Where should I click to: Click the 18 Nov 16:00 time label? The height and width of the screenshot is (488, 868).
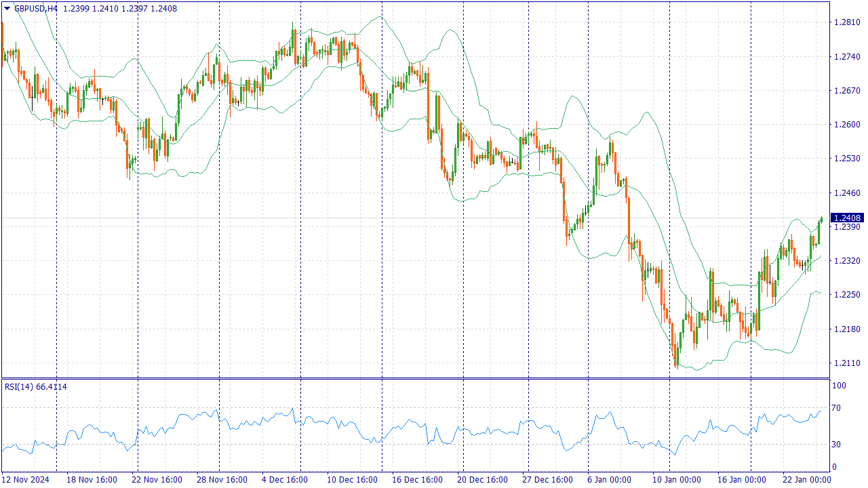(92, 480)
